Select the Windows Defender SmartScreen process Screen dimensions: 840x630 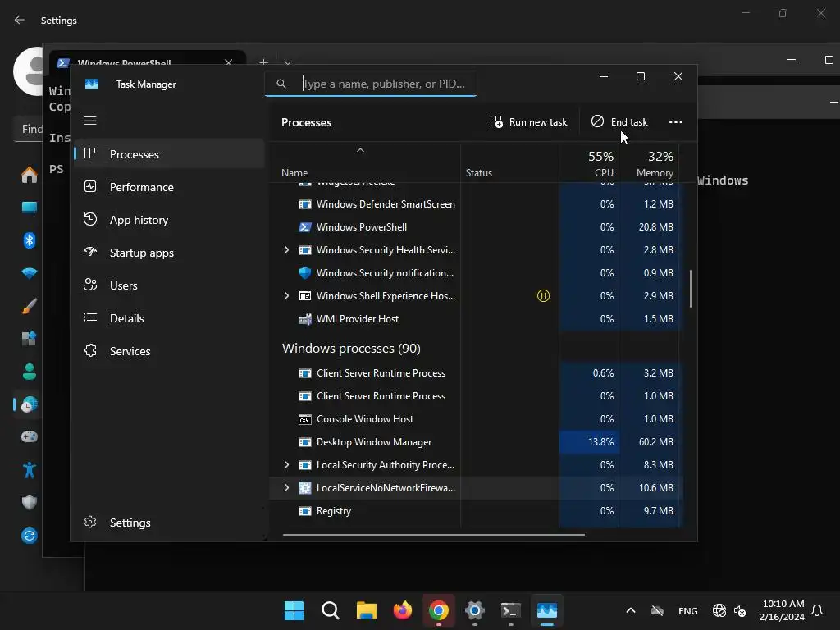click(477, 204)
